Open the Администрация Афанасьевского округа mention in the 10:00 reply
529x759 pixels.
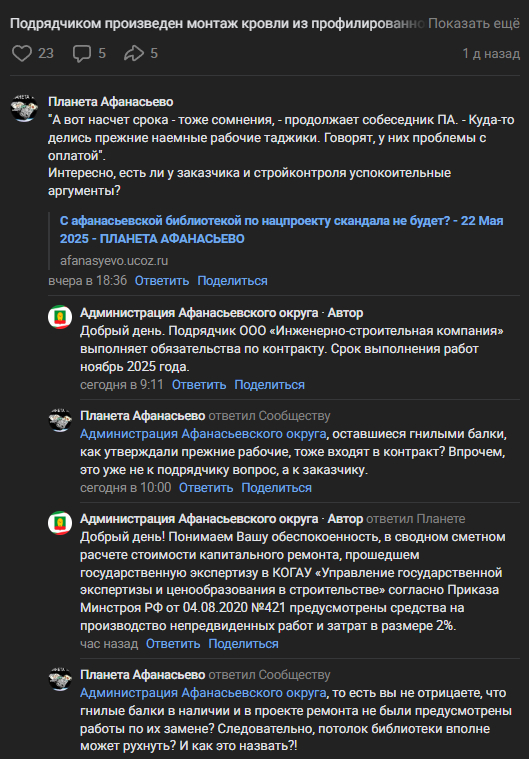click(203, 434)
